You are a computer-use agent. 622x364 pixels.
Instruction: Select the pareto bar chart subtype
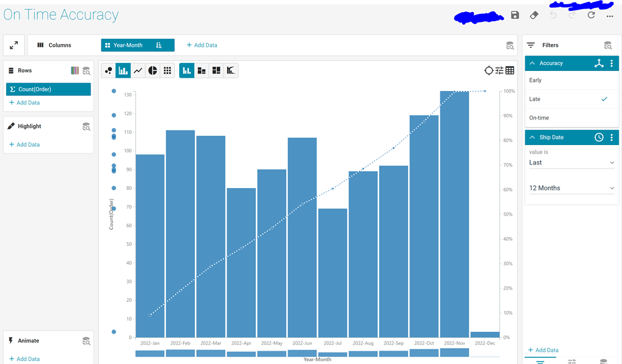pos(230,70)
